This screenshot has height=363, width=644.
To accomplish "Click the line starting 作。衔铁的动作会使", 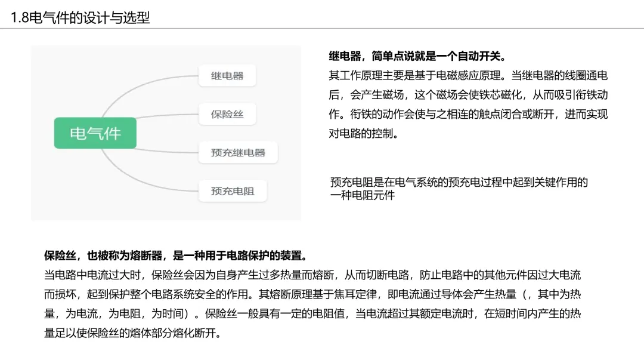I will (x=468, y=114).
